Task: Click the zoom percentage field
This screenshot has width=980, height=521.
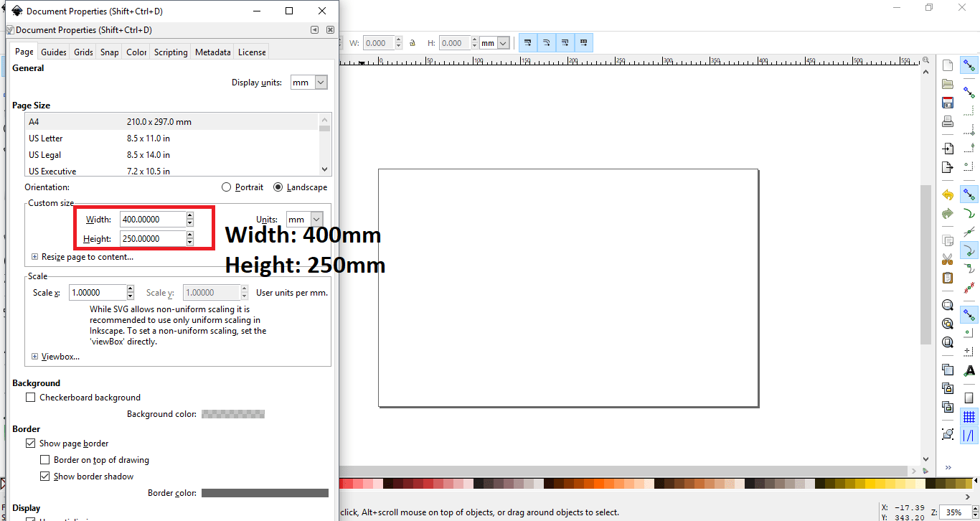Action: 953,512
